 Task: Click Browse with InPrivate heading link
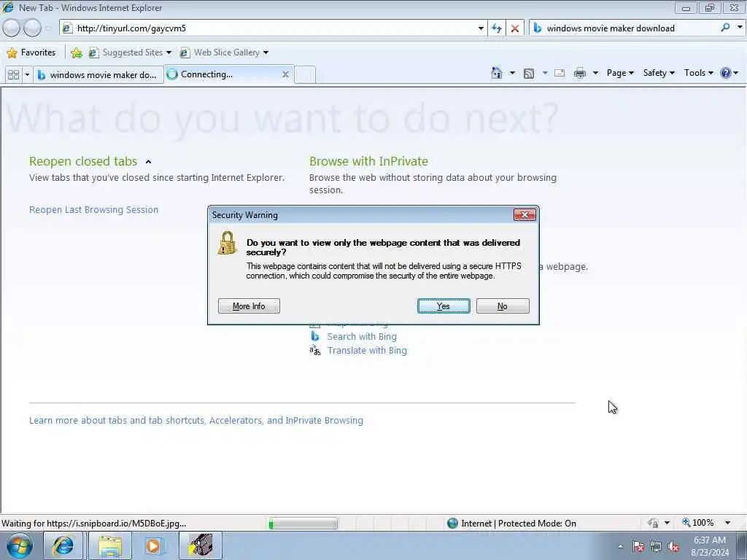click(x=368, y=161)
